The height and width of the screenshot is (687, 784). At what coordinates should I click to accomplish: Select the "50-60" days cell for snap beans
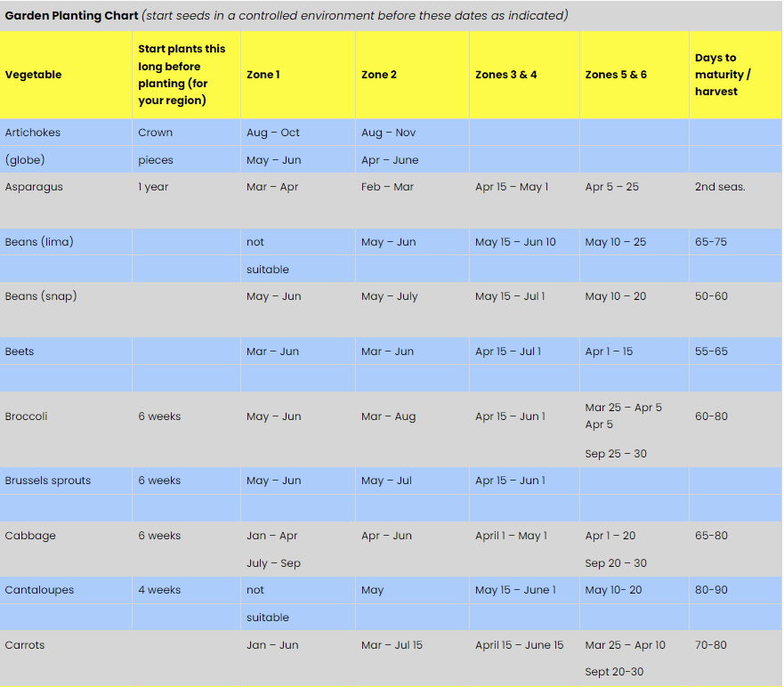pos(711,296)
